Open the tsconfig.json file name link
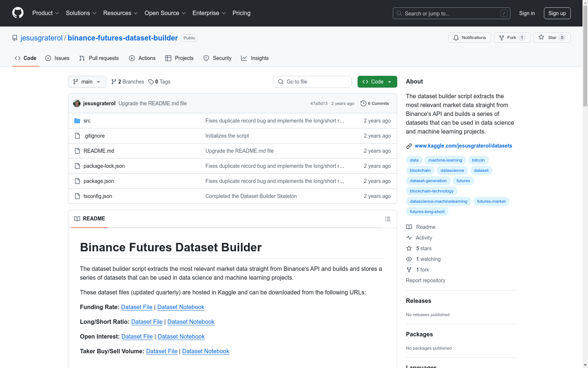588x368 pixels. pos(98,196)
